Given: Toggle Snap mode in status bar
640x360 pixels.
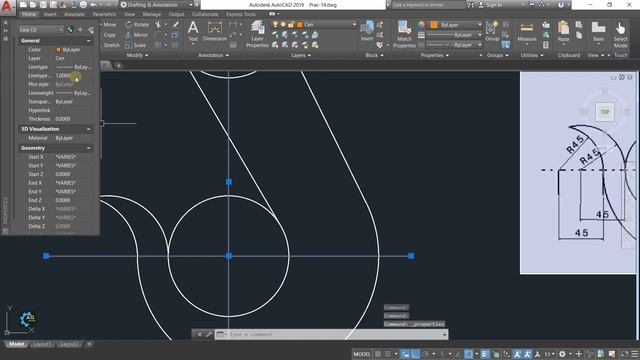Looking at the screenshot, I should 388,354.
